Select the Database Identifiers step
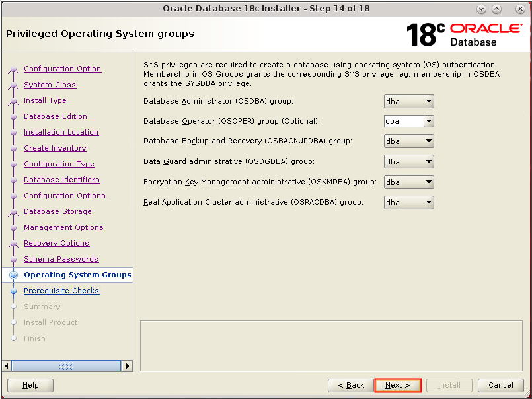This screenshot has width=532, height=399. click(x=61, y=180)
